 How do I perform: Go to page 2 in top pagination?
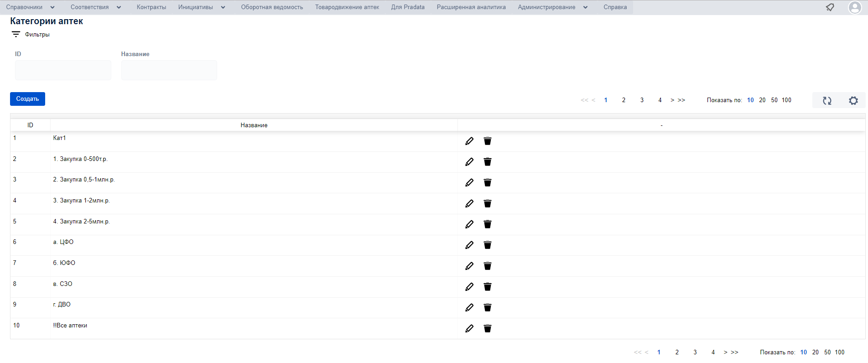(624, 100)
